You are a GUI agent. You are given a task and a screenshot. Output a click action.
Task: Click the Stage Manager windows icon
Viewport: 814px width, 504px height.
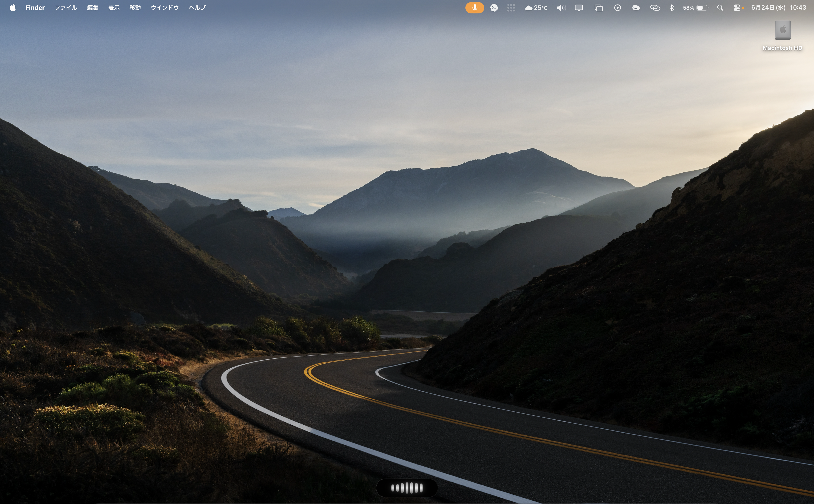[x=599, y=8]
